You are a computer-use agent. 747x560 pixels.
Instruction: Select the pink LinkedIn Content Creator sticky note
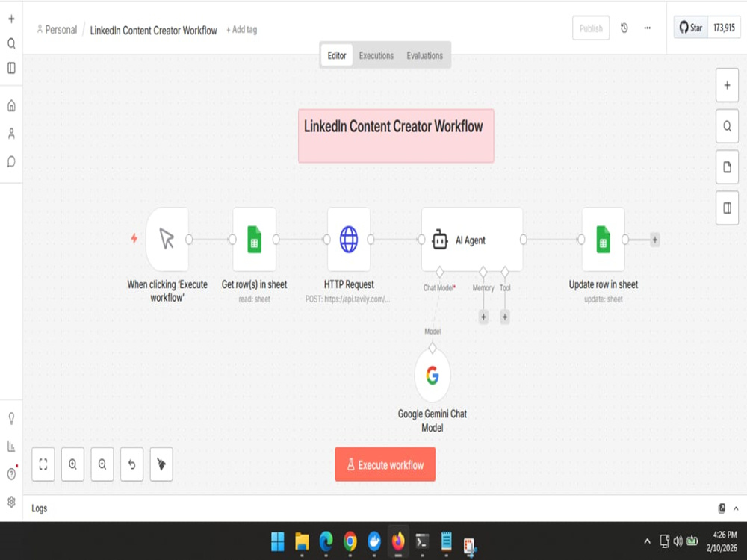coord(396,136)
